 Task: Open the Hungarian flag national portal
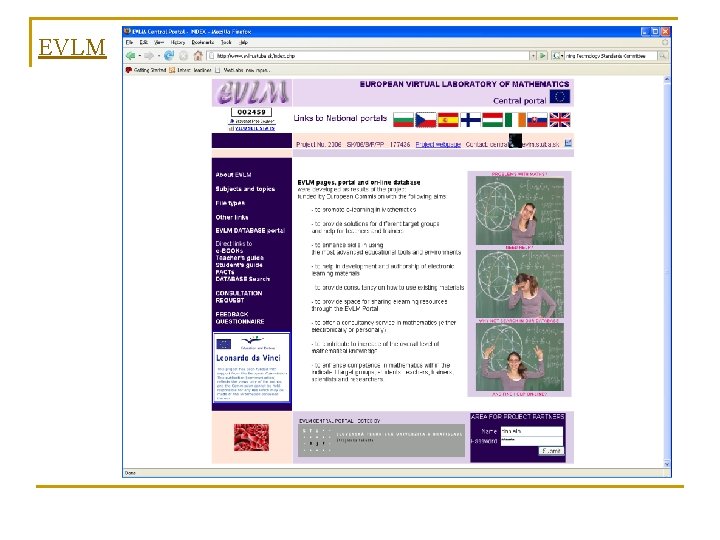(x=492, y=119)
